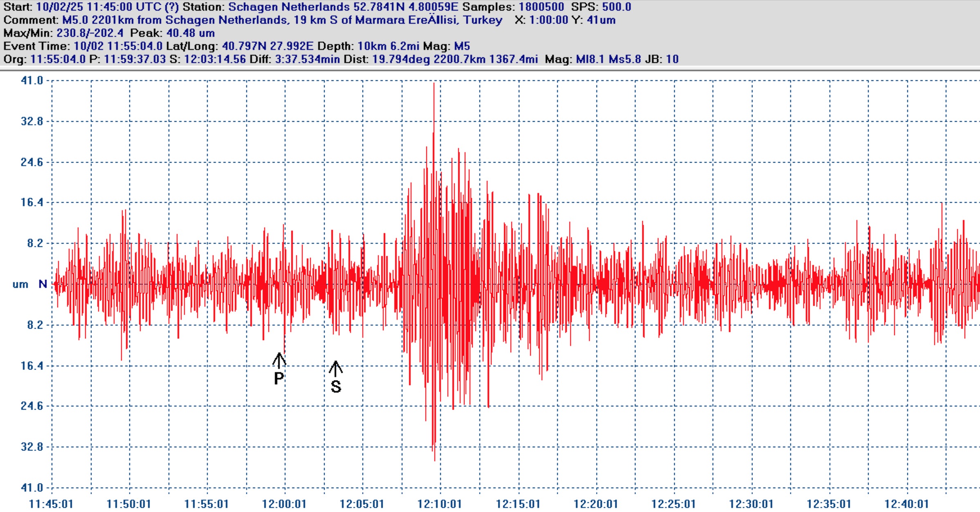Click the Ms5.8 magnitude value
The image size is (980, 512).
coord(625,59)
